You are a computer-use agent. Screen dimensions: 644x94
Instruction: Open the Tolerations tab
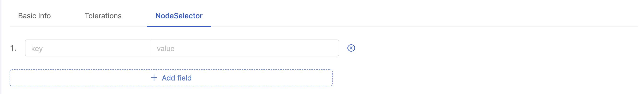[x=103, y=16]
